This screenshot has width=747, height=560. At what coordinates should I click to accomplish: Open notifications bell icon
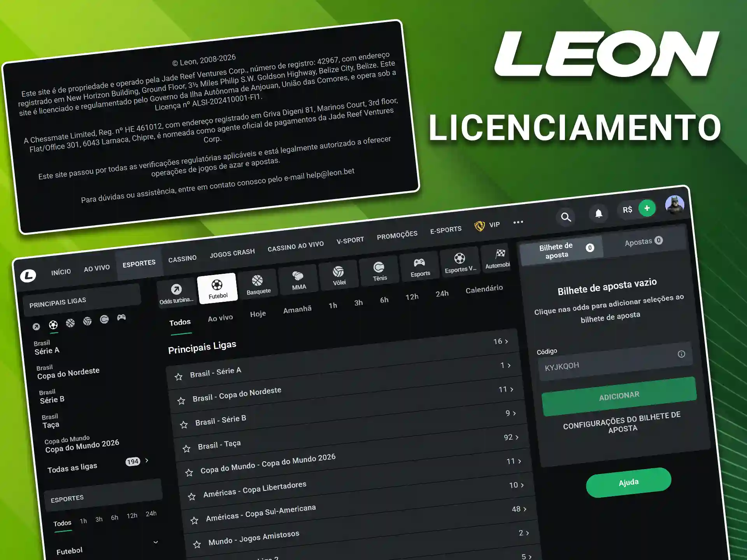click(599, 213)
